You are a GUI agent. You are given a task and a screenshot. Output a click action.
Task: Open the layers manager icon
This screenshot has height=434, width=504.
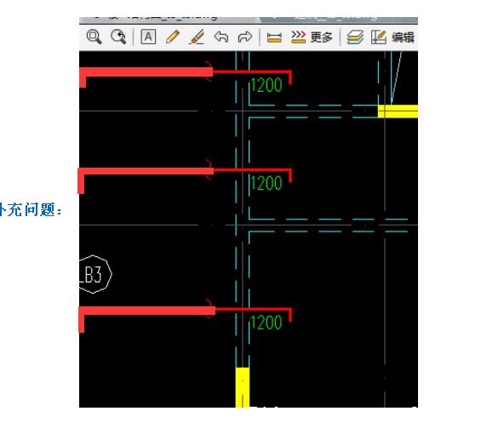(355, 37)
